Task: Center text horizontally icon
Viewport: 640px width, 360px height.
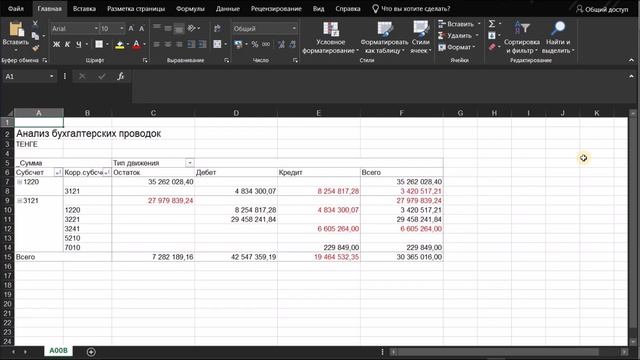Action: (168, 44)
